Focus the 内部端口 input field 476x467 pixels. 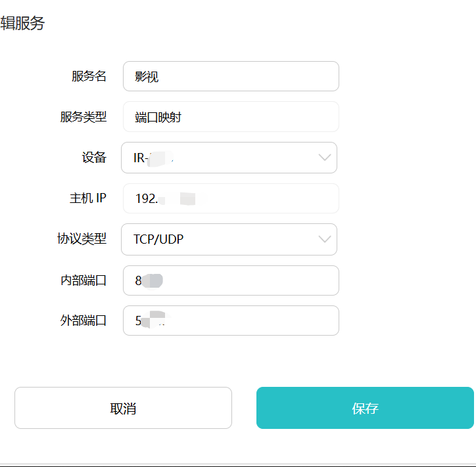pyautogui.click(x=231, y=280)
